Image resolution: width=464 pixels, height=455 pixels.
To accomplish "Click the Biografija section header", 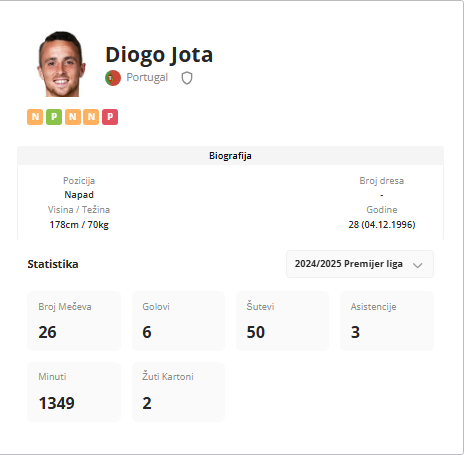I will 230,156.
